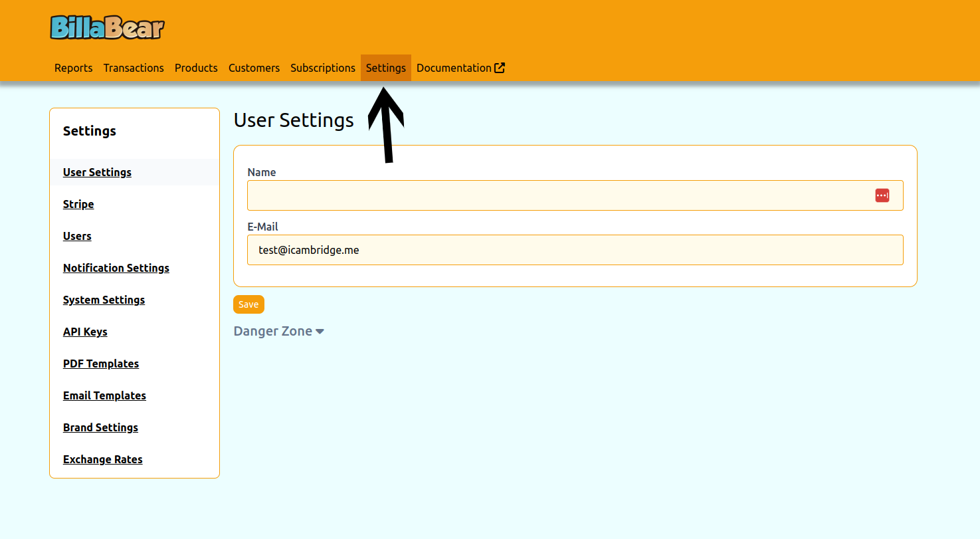
Task: Open System Settings in sidebar
Action: click(104, 300)
